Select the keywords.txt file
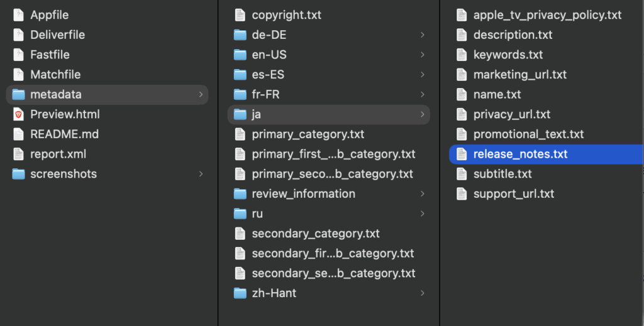Viewport: 644px width, 326px height. pyautogui.click(x=508, y=55)
